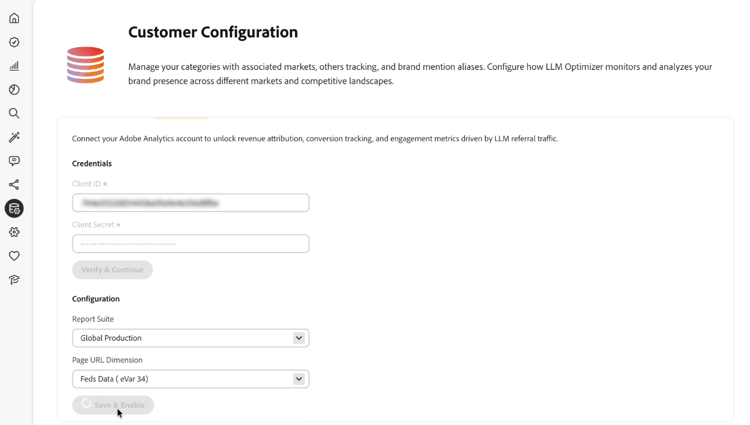Expand the Report Suite dropdown
The width and height of the screenshot is (750, 425).
click(x=190, y=338)
